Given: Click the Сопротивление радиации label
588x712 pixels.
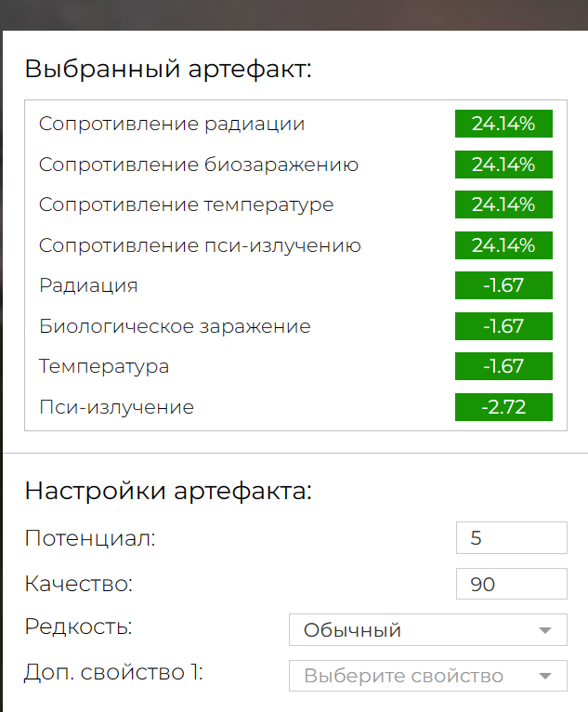Looking at the screenshot, I should [x=172, y=124].
